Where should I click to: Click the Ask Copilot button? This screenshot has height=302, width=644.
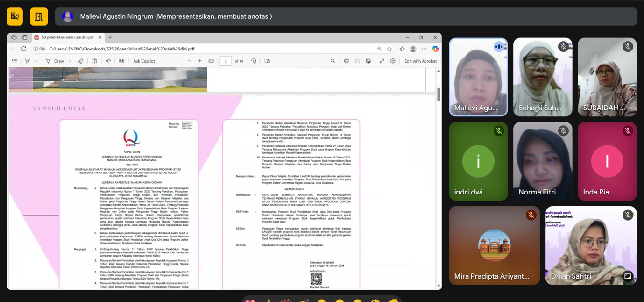coord(144,61)
